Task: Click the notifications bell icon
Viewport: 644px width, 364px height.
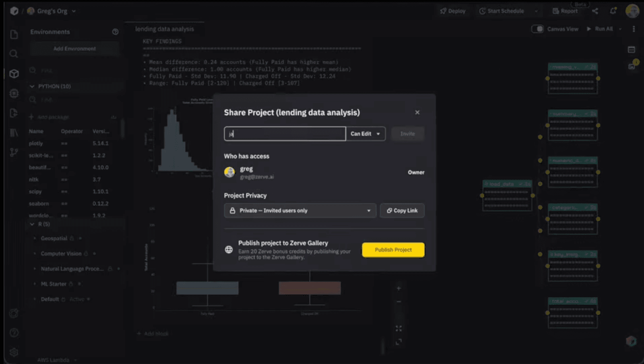Action: coord(613,12)
